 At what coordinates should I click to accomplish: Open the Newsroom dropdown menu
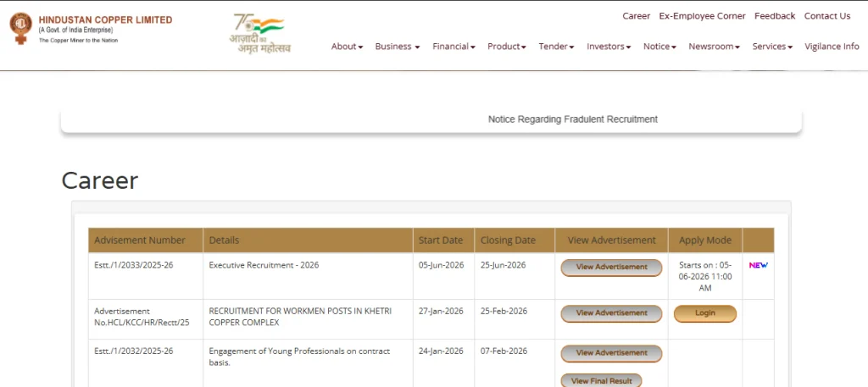[x=714, y=47]
